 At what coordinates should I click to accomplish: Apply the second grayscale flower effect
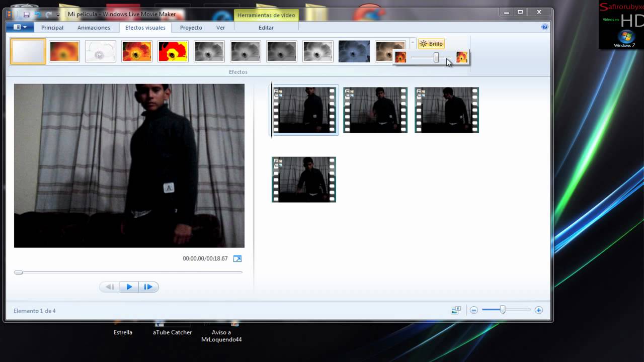tap(246, 51)
